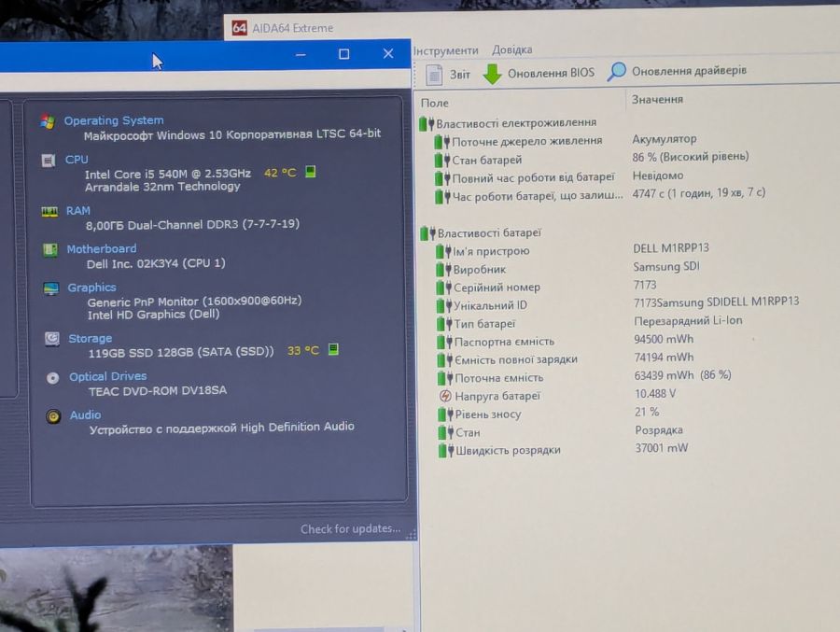Image resolution: width=840 pixels, height=632 pixels.
Task: Open the CPU link
Action: [77, 160]
